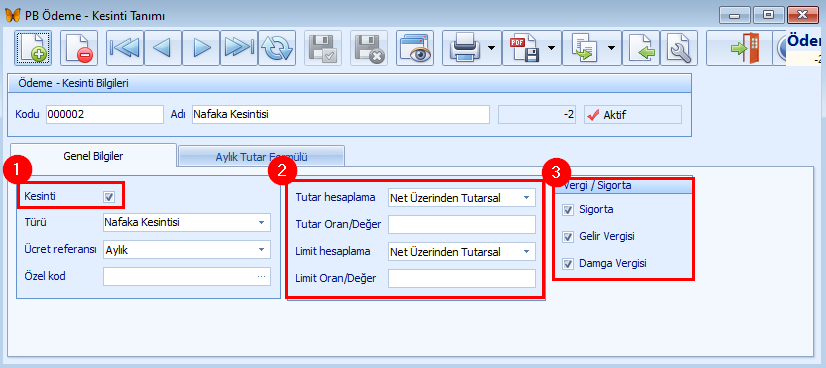Expand the Ücret referansı dropdown

click(261, 250)
